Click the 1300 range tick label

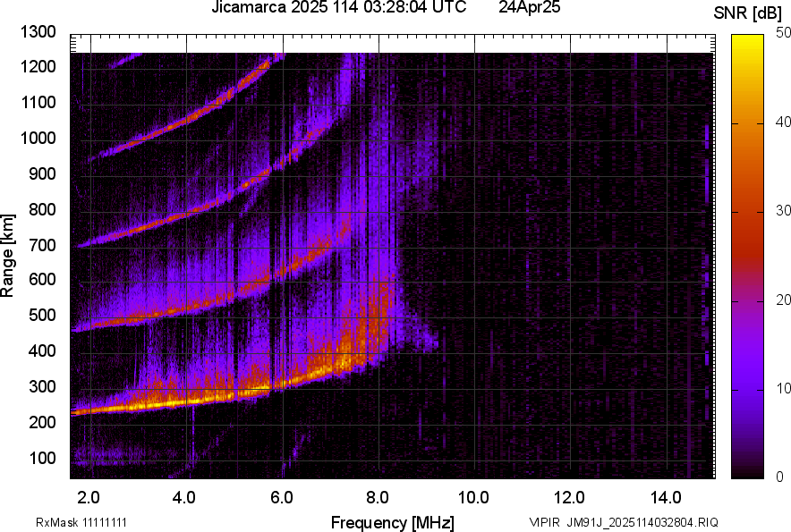[38, 32]
